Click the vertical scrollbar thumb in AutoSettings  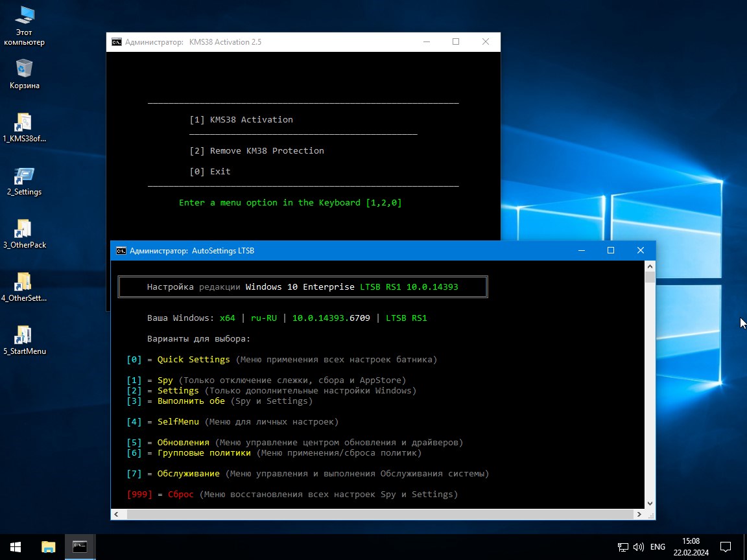tap(650, 277)
